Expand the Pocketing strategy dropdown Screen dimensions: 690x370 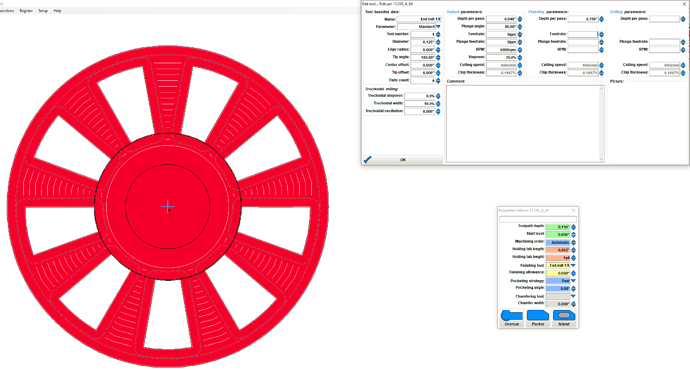point(573,281)
